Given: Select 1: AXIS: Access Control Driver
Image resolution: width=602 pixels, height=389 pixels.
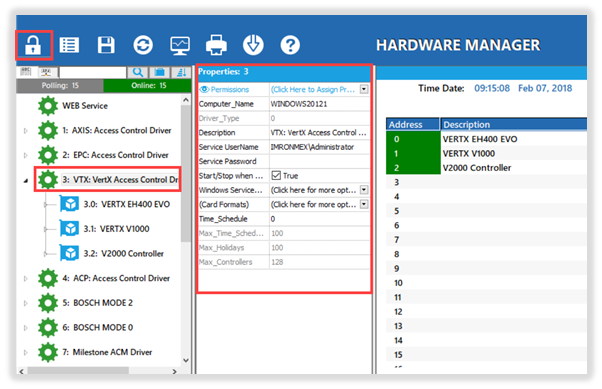Looking at the screenshot, I should pos(117,131).
